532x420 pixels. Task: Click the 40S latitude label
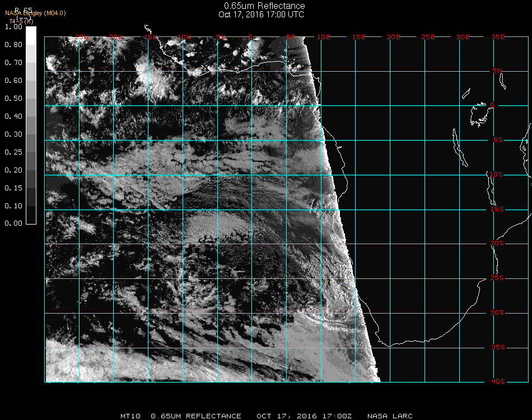(x=497, y=382)
